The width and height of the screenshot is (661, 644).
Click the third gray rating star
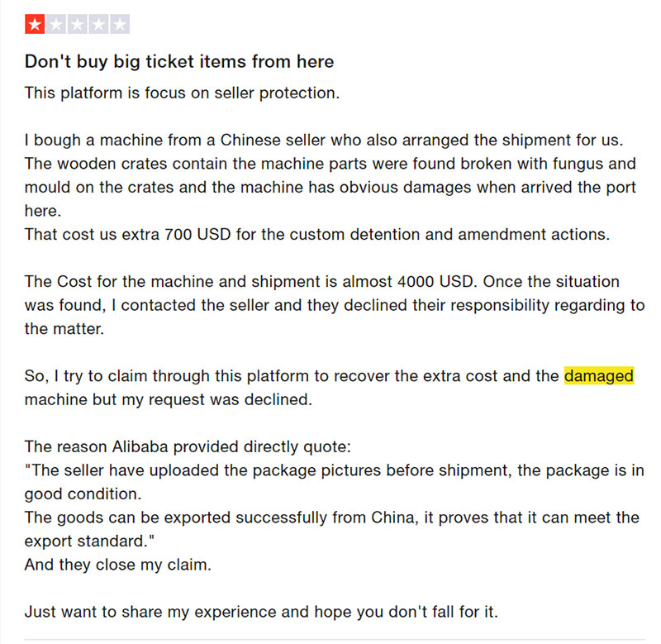point(78,25)
